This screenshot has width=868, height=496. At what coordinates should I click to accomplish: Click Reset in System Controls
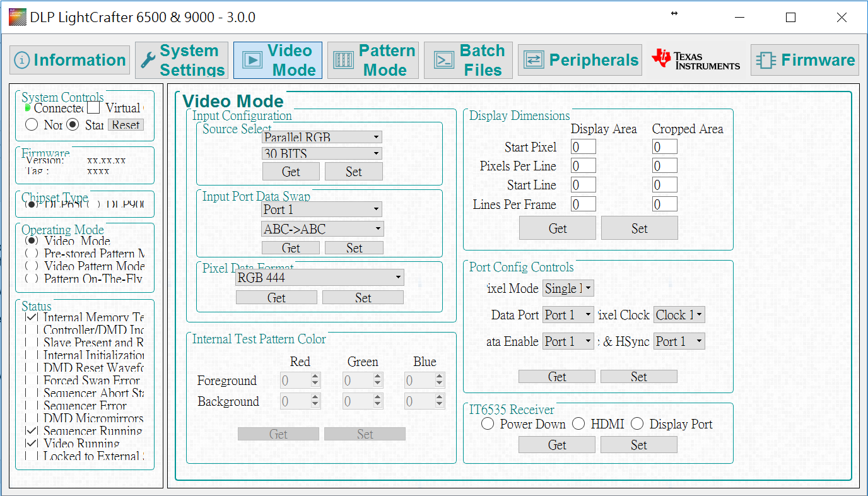[x=126, y=125]
